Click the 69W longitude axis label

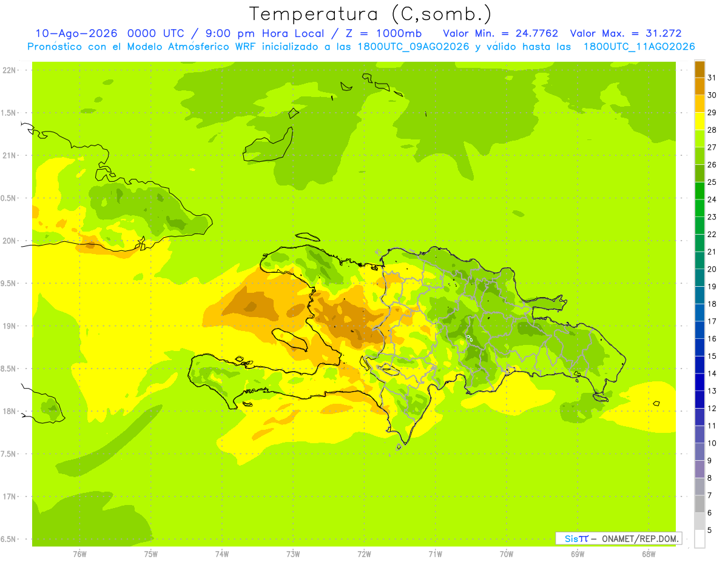[x=577, y=554]
